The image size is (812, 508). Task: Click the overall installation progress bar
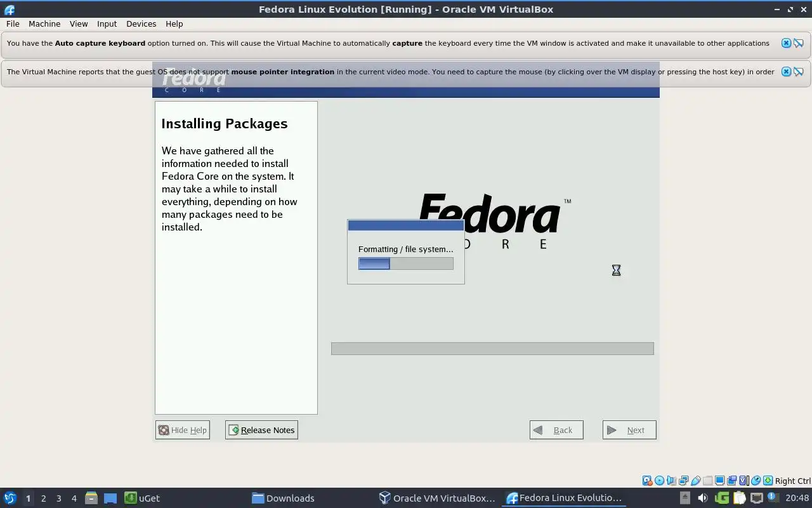(492, 348)
